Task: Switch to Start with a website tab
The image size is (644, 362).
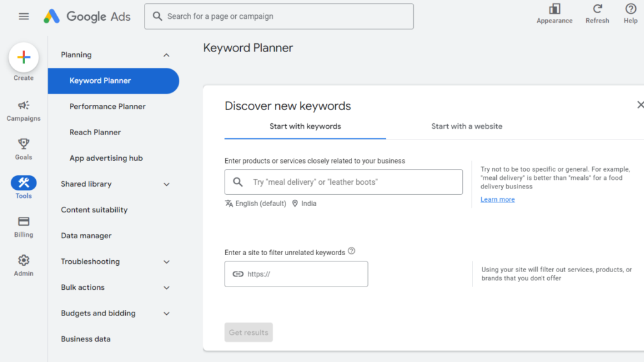Action: (467, 126)
